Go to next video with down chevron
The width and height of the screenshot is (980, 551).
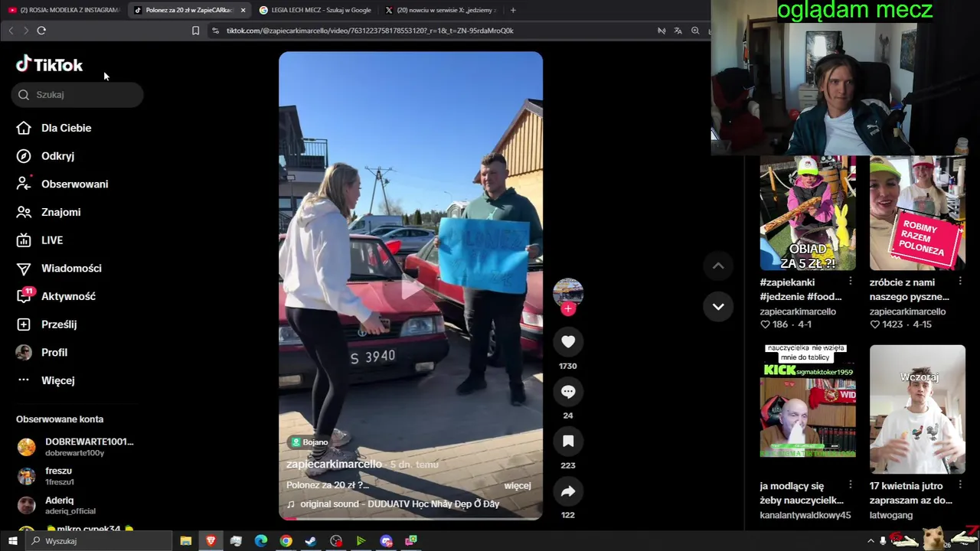[x=718, y=306]
